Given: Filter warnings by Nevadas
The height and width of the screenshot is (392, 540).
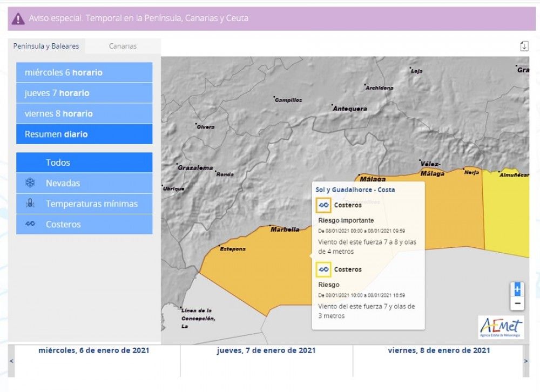Looking at the screenshot, I should 84,183.
